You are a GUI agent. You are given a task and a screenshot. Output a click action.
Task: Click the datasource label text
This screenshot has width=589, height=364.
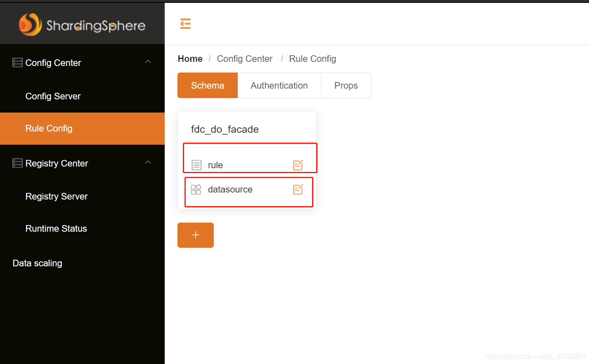coord(230,189)
